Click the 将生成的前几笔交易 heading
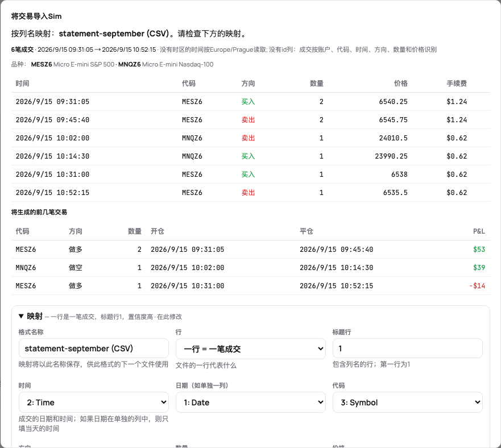 [x=39, y=212]
